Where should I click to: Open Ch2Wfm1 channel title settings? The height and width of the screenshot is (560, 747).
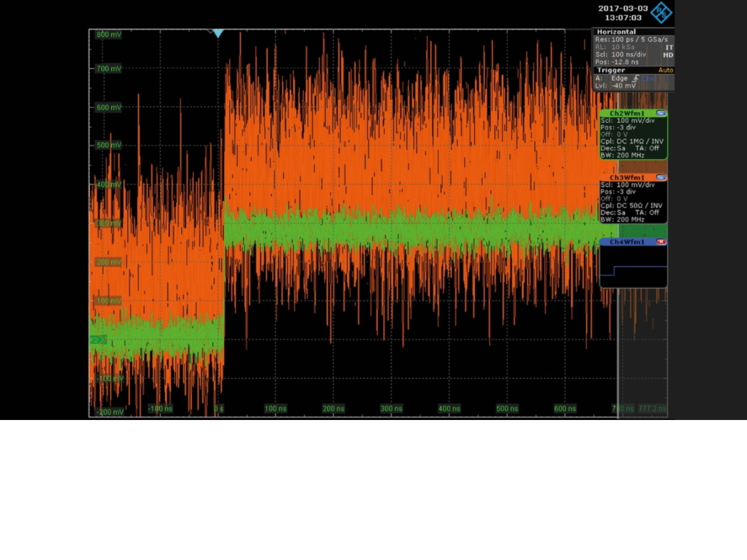coord(627,113)
